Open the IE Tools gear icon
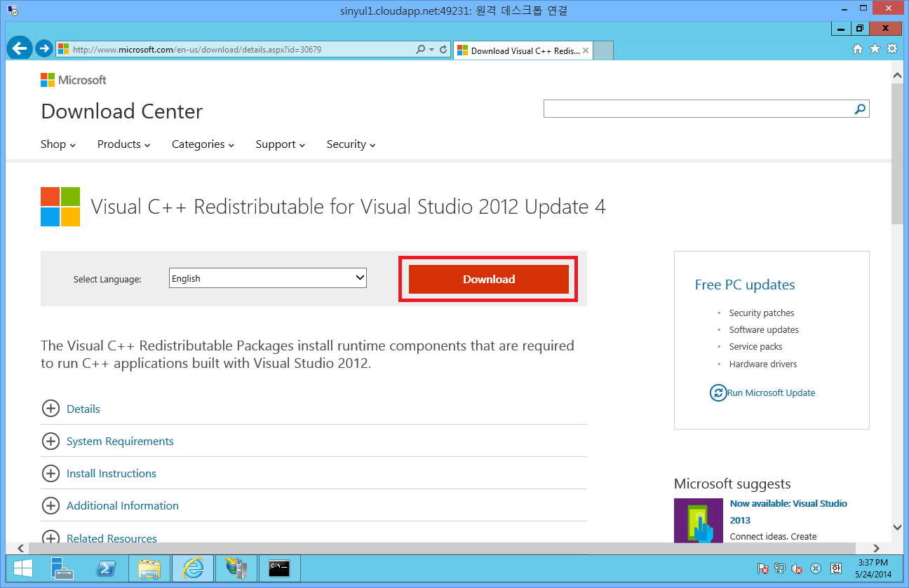 click(892, 49)
